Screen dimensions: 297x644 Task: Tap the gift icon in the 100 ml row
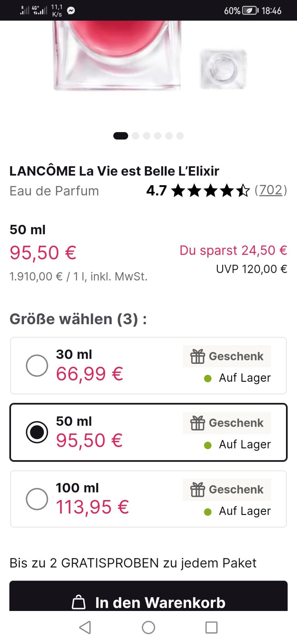pyautogui.click(x=198, y=490)
